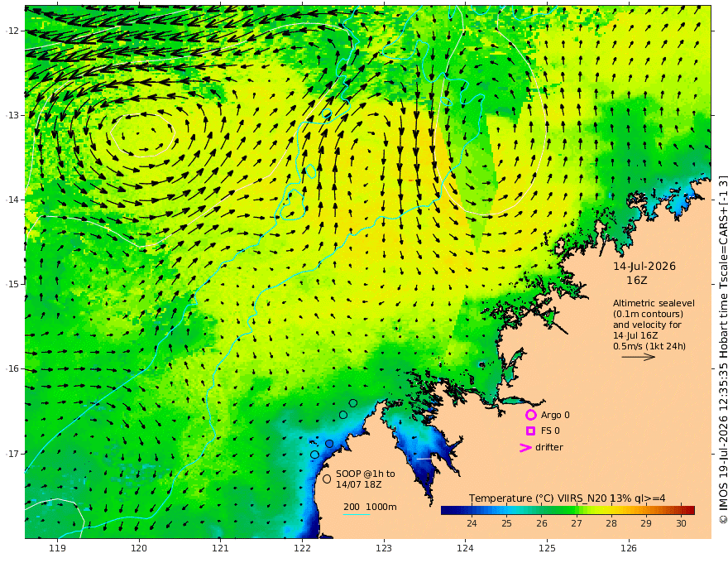Click the SOOP circle marker beside the SOOP label
Screen dimensions: 728x563
tap(327, 479)
